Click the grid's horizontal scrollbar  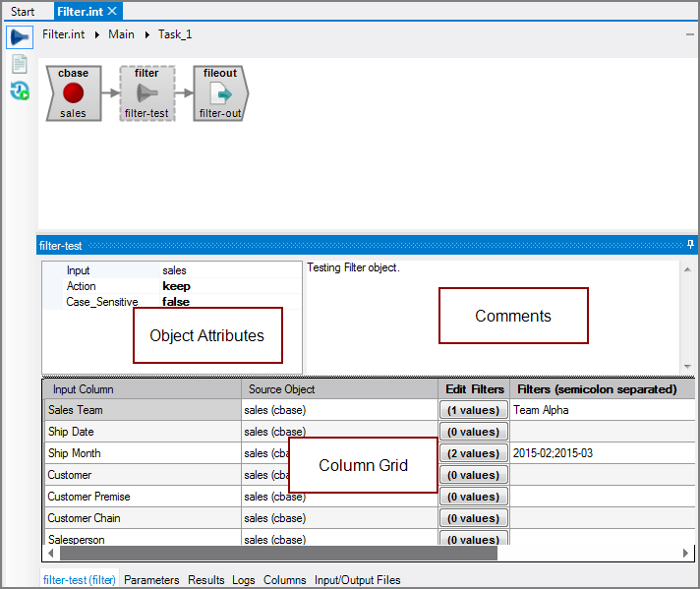(x=275, y=553)
